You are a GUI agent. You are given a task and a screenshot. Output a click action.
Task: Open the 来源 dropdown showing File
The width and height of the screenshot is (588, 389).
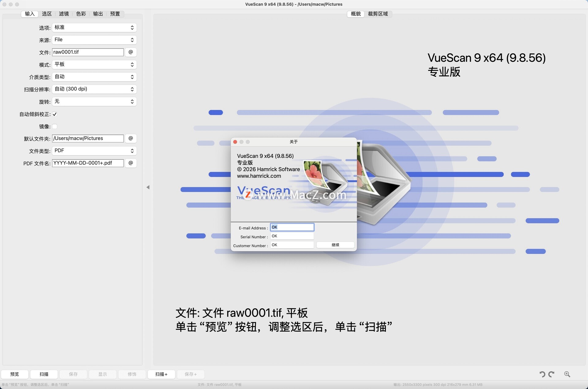(94, 40)
